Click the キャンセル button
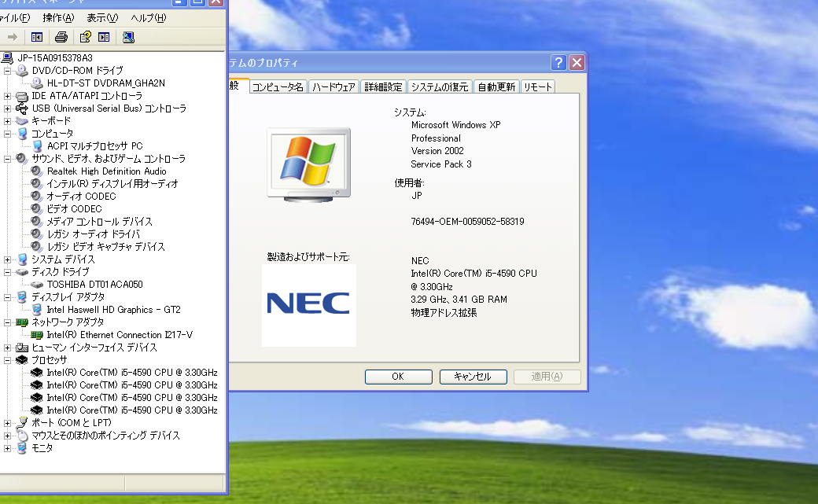The image size is (818, 504). (x=473, y=377)
